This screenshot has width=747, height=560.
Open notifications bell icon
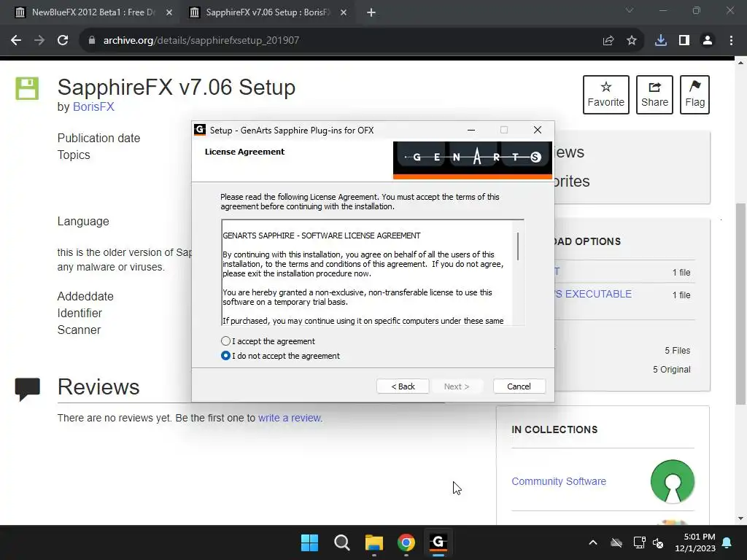[x=727, y=542]
